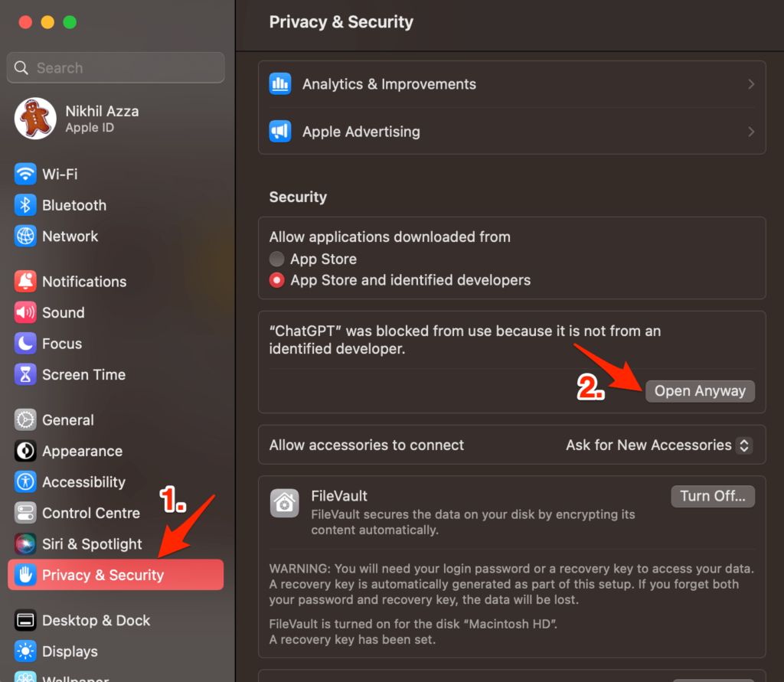The height and width of the screenshot is (682, 784).
Task: Click the Focus moon icon
Action: click(x=25, y=343)
